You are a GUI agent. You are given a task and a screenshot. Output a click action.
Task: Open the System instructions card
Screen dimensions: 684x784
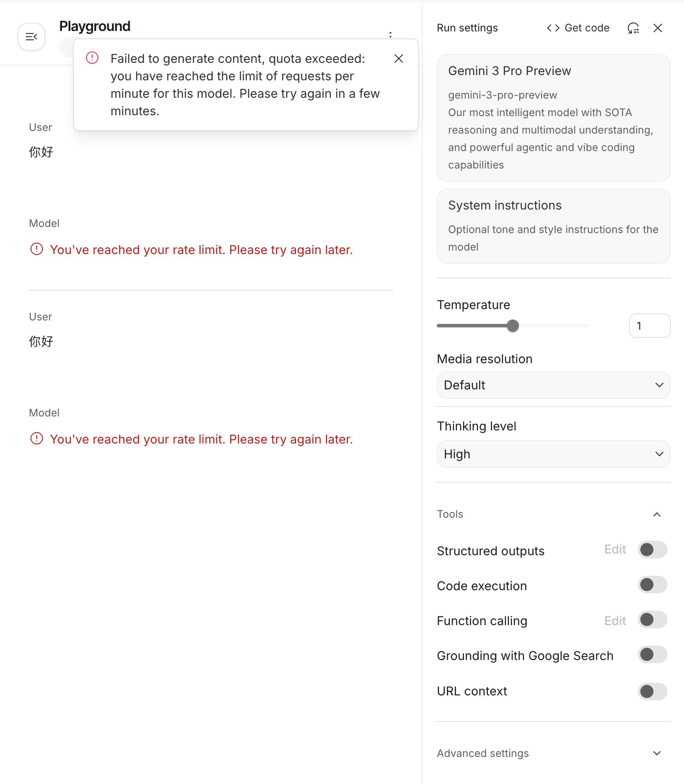click(553, 226)
